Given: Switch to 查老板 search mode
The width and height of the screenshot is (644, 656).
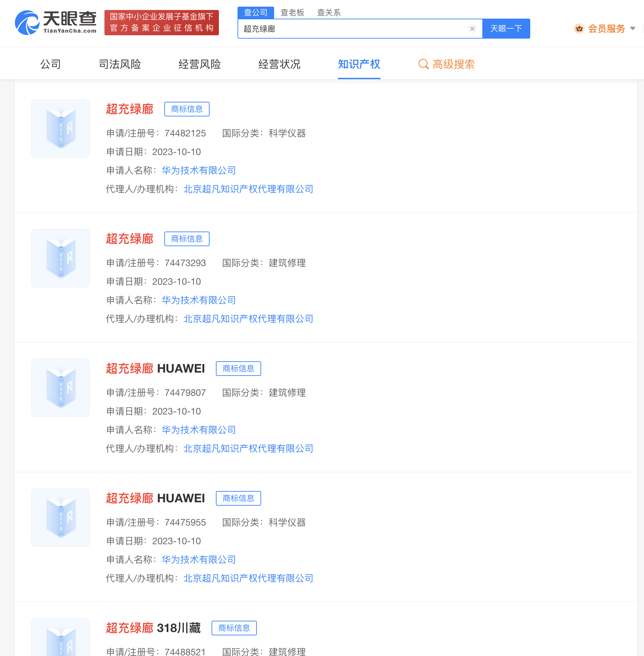Looking at the screenshot, I should tap(292, 13).
